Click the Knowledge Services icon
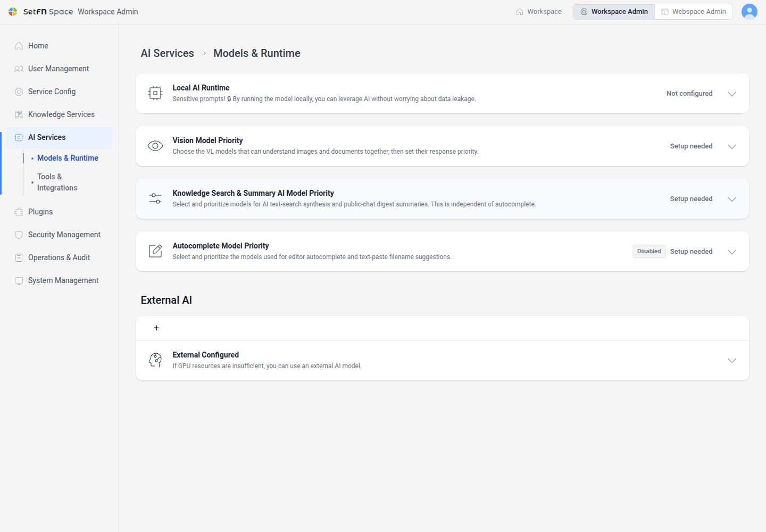Viewport: 766px width, 532px height. [19, 114]
